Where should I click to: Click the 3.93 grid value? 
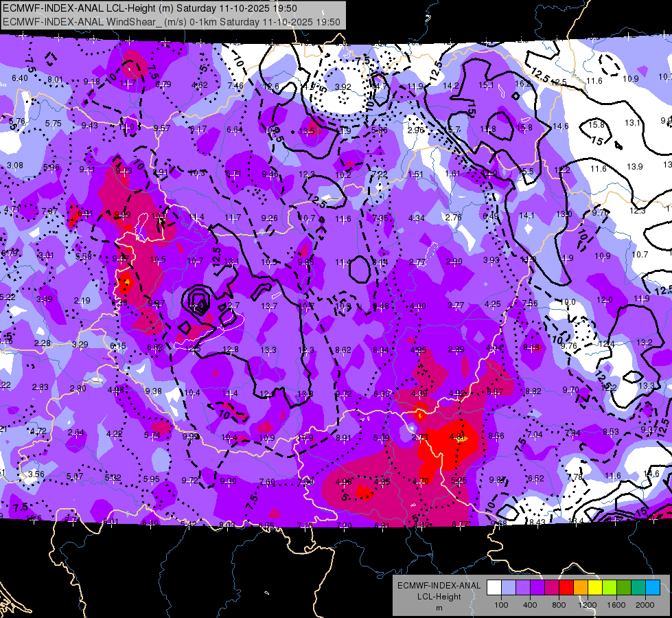(x=491, y=260)
